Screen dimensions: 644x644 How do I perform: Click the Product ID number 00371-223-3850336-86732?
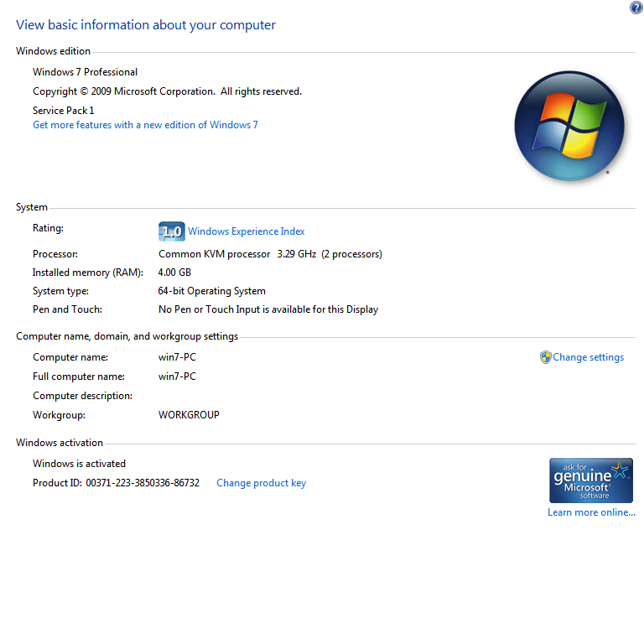click(x=143, y=483)
